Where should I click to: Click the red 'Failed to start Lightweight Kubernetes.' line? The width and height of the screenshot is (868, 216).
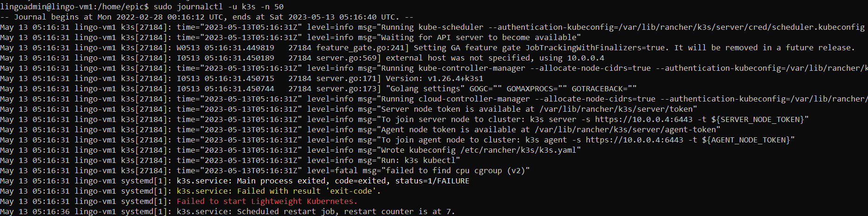coord(267,201)
